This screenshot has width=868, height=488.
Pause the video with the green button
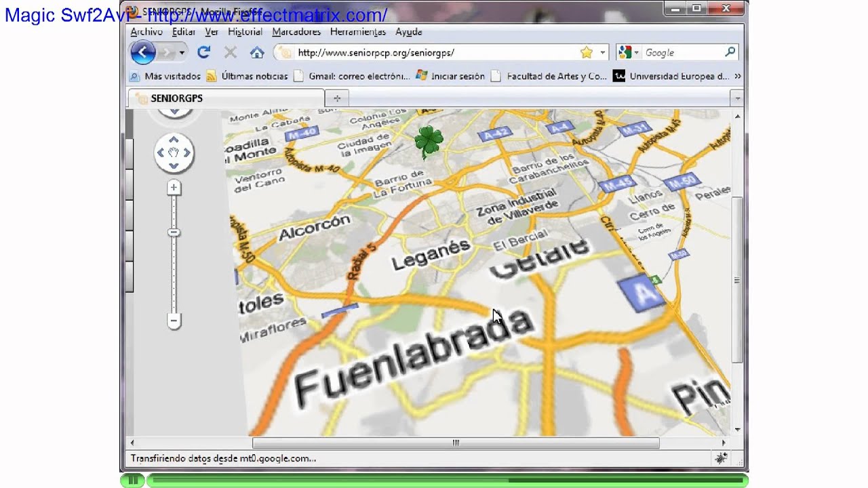click(133, 481)
